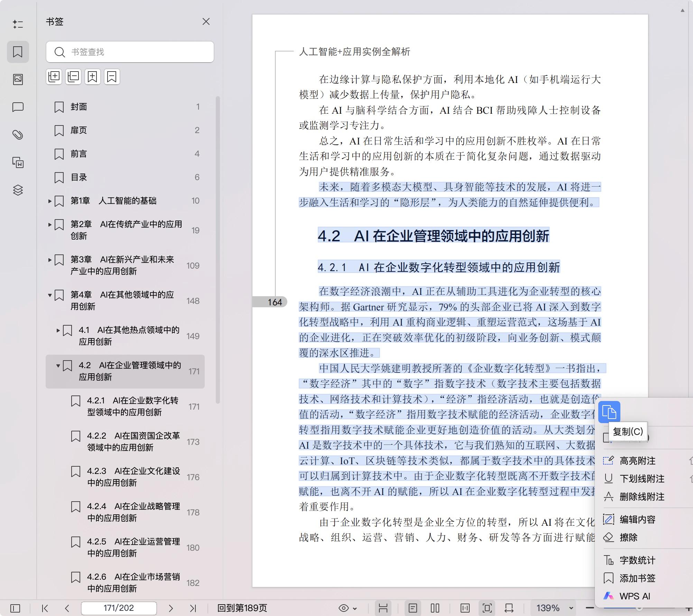
Task: Click expand all bookmarks icon
Action: [54, 77]
